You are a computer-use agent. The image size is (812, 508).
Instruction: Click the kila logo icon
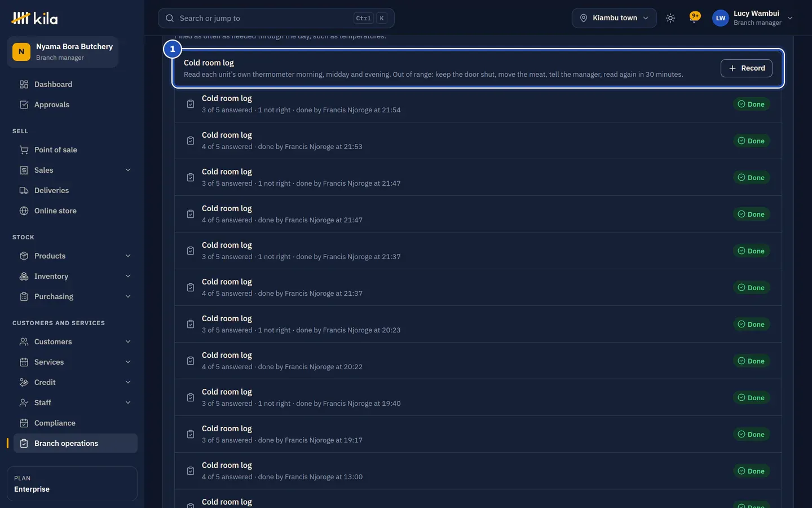point(21,18)
